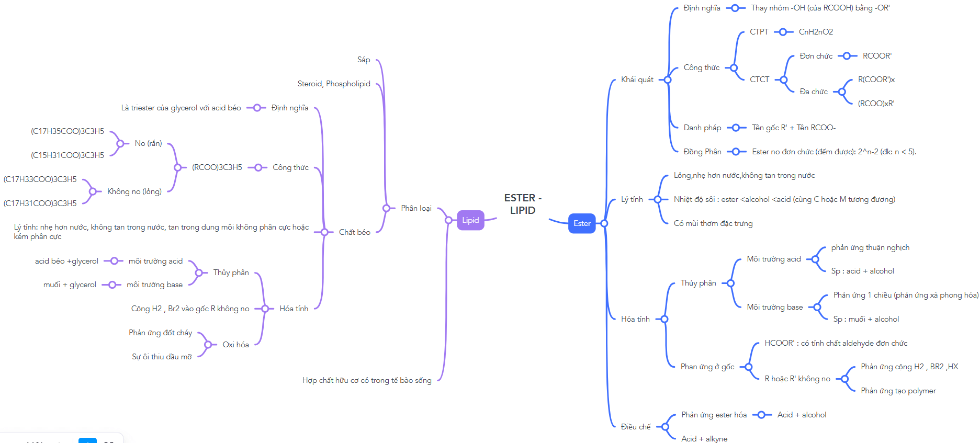The image size is (980, 443).
Task: Collapse Ester's Thủy phân branch circle
Action: pos(731,283)
